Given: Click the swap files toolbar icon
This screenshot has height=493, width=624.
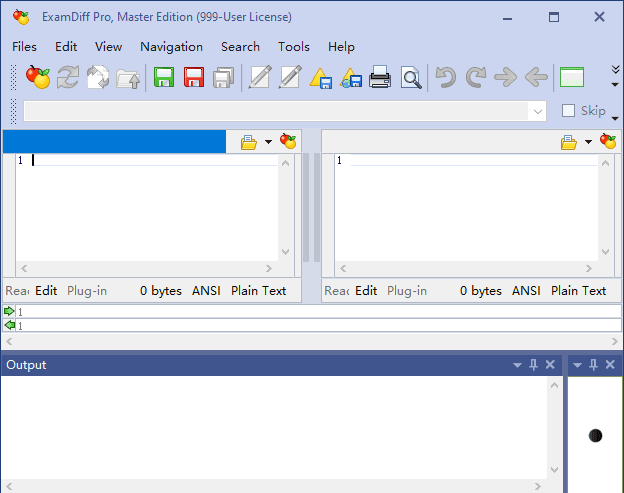Looking at the screenshot, I should tap(98, 77).
